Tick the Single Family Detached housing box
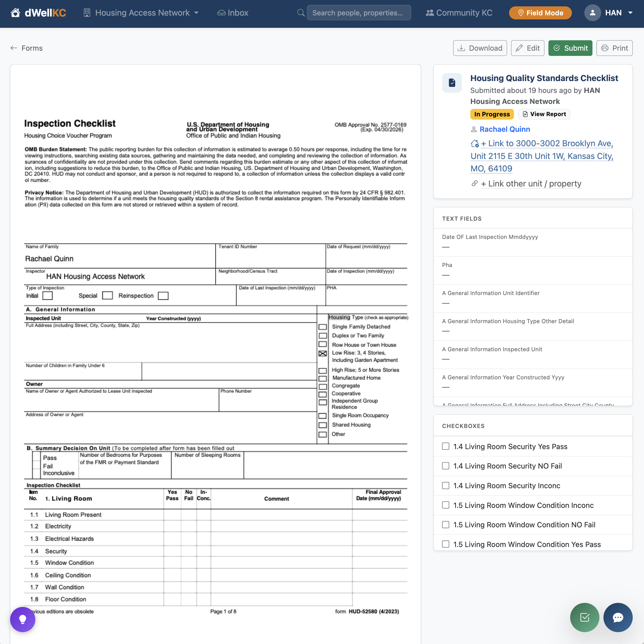The height and width of the screenshot is (644, 644). pyautogui.click(x=323, y=327)
